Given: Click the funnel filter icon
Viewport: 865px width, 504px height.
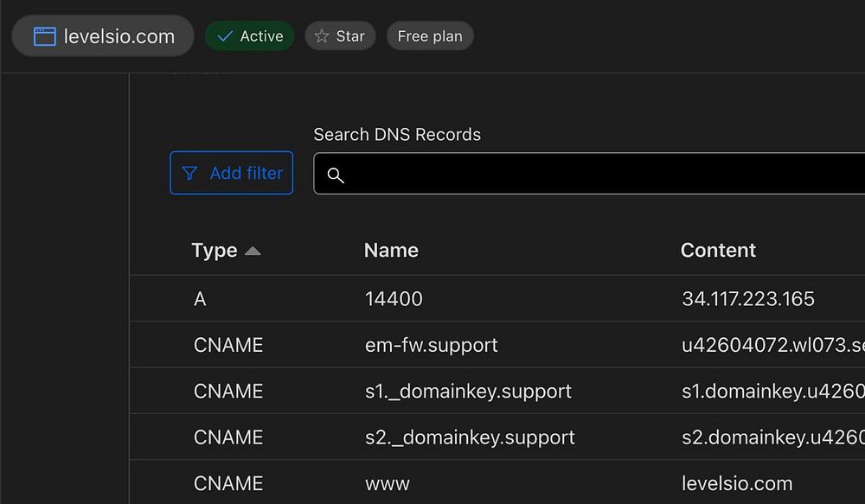Looking at the screenshot, I should 189,174.
